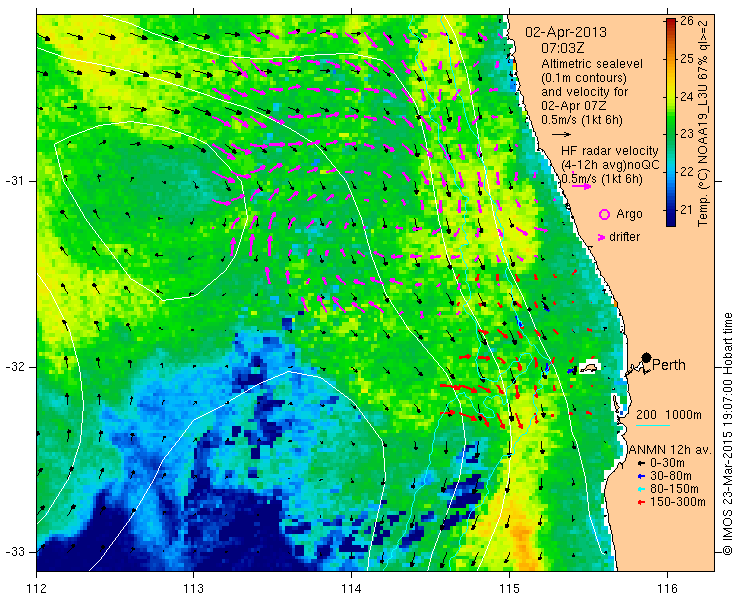The width and height of the screenshot is (740, 600).
Task: Click the dark blue bottom of temperature colorbar
Action: tap(671, 221)
